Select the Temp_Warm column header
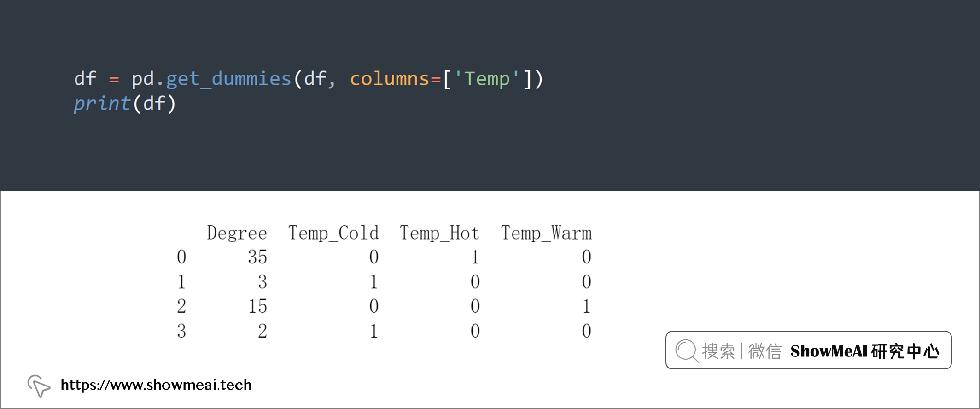 click(x=546, y=233)
